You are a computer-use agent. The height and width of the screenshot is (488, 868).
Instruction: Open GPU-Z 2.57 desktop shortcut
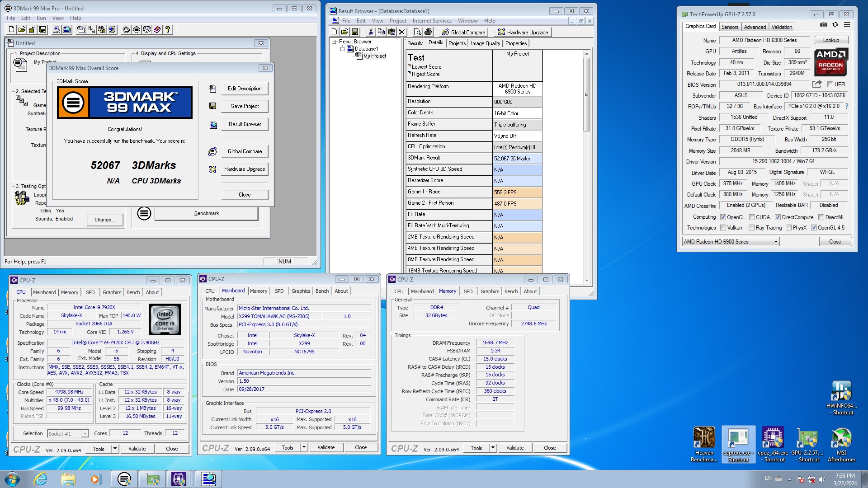pos(807,444)
